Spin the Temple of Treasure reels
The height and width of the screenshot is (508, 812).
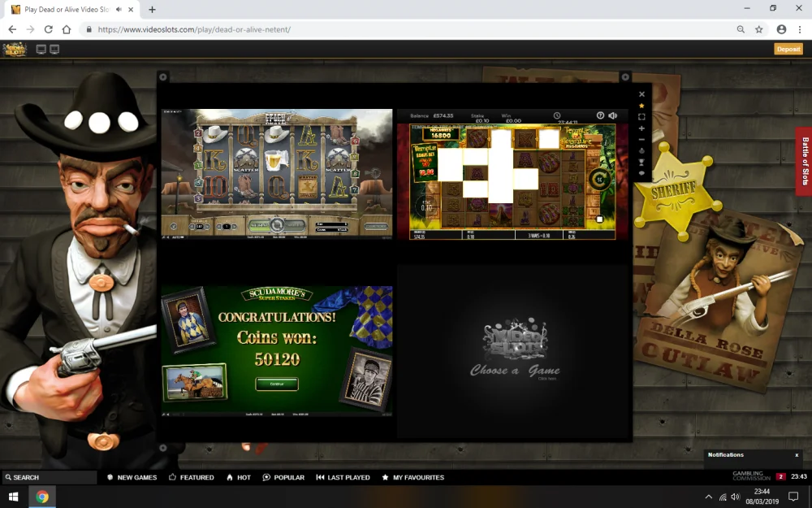point(600,180)
